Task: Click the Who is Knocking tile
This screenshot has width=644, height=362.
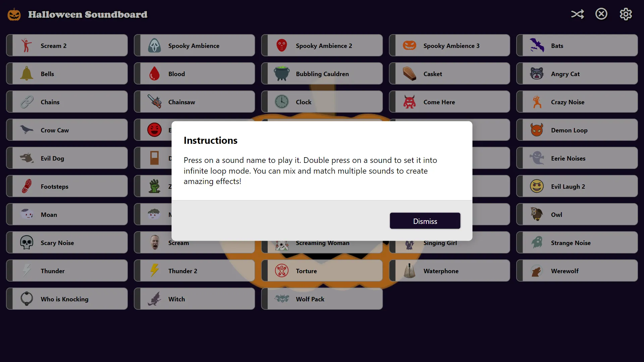Action: point(66,298)
